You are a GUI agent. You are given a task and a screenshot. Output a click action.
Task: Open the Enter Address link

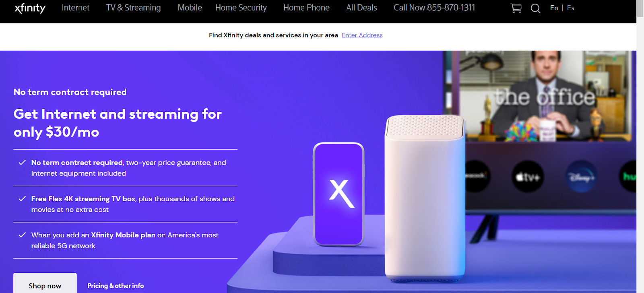tap(362, 35)
